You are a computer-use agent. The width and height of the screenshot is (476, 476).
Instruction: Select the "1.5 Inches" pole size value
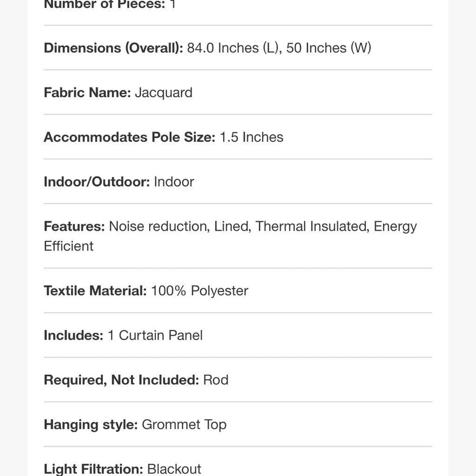coord(251,137)
